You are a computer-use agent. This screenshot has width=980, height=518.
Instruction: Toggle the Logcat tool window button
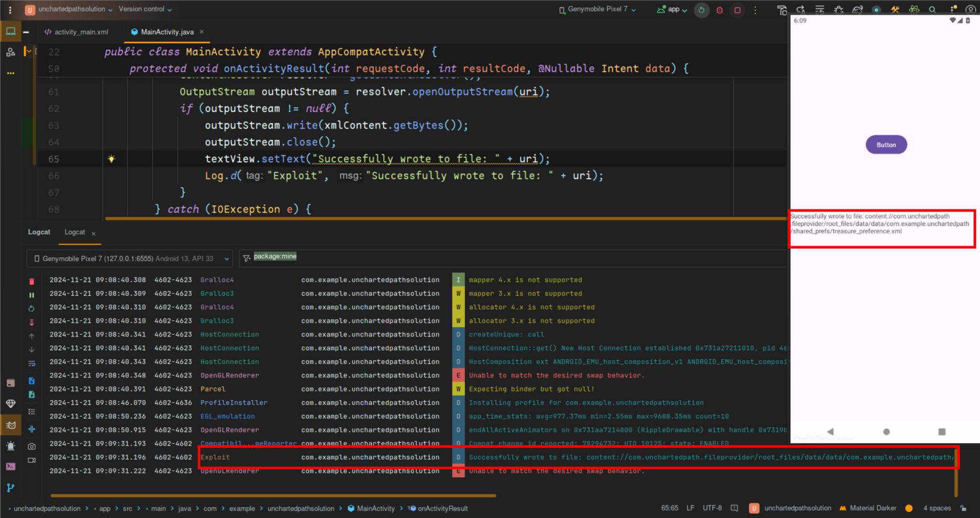[x=10, y=425]
